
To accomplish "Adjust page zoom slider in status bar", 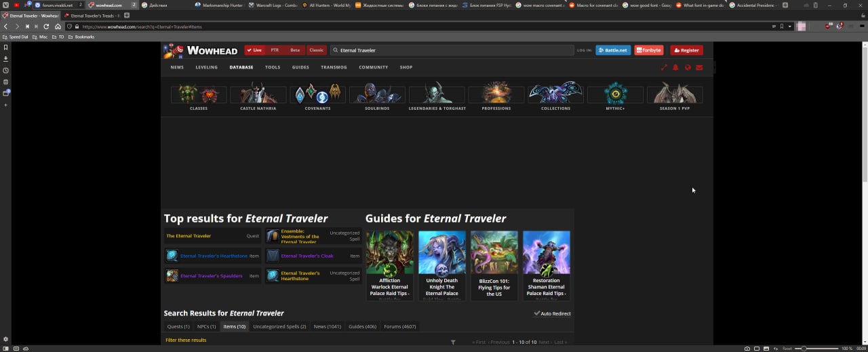I will (816, 349).
